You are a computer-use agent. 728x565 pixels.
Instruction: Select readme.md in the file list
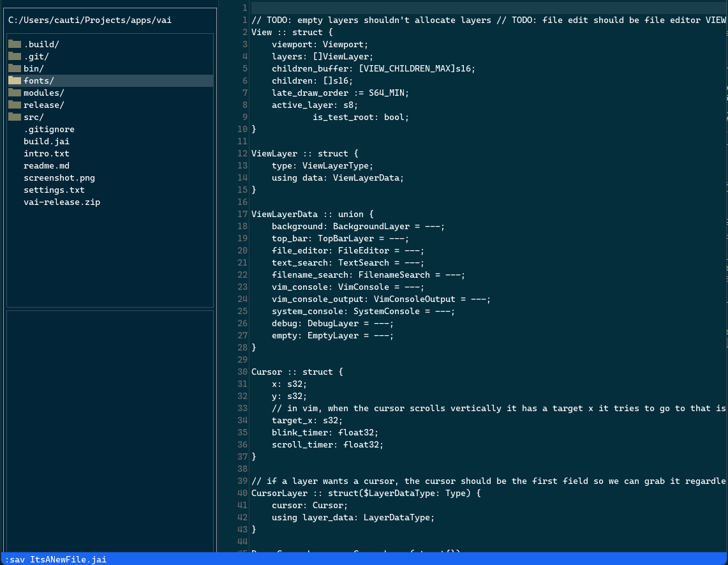[x=47, y=165]
